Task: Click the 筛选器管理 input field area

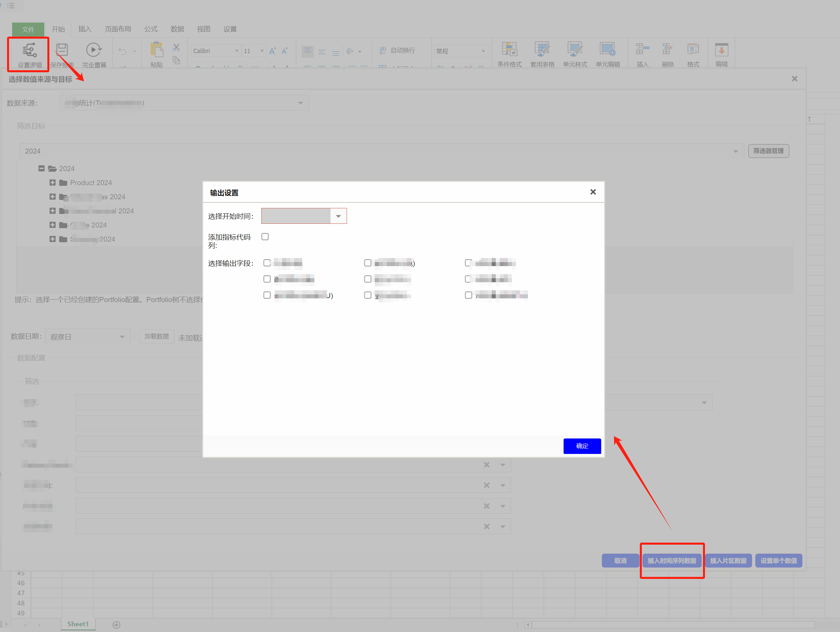Action: coord(770,151)
